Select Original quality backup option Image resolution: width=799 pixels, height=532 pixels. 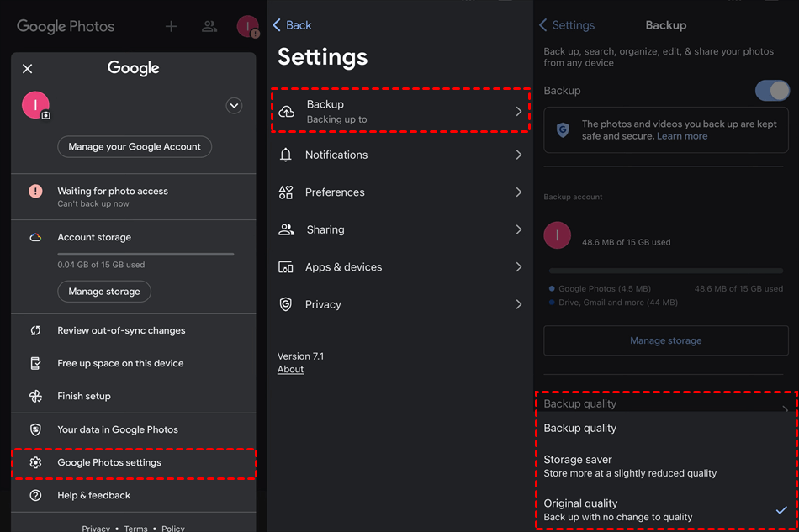click(x=666, y=510)
